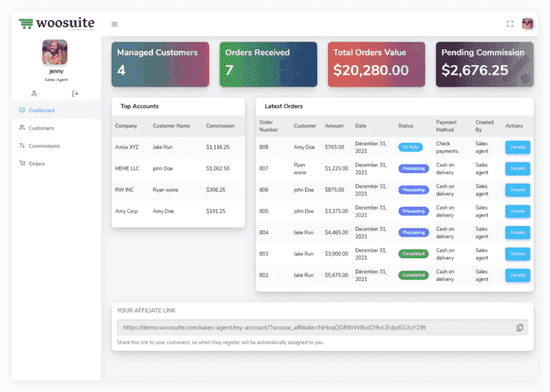Open the profile person icon under jenny
This screenshot has height=392, width=550.
[34, 94]
